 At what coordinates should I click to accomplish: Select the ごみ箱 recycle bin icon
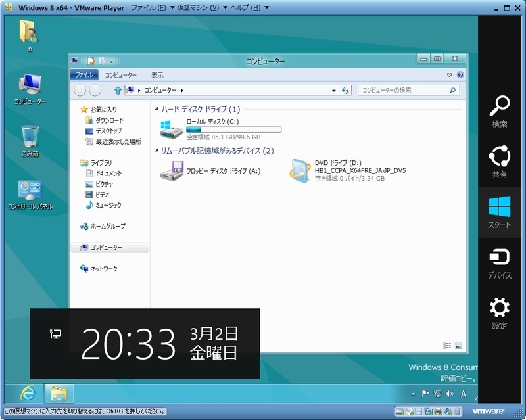click(x=30, y=141)
